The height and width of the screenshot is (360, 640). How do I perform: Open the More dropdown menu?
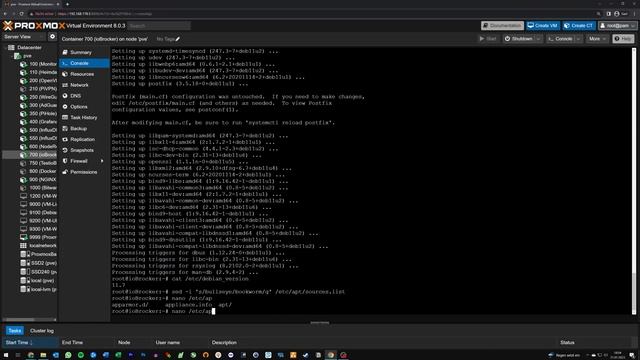(598, 39)
